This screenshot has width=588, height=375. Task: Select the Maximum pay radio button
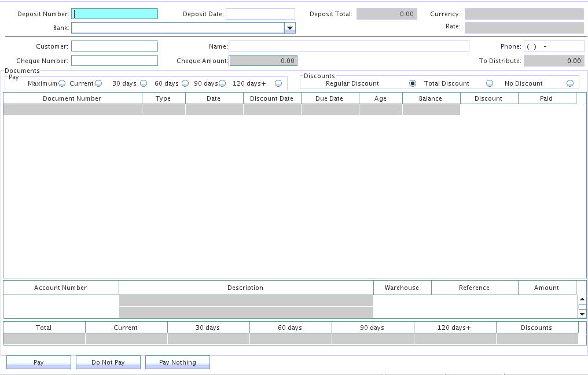click(x=62, y=83)
